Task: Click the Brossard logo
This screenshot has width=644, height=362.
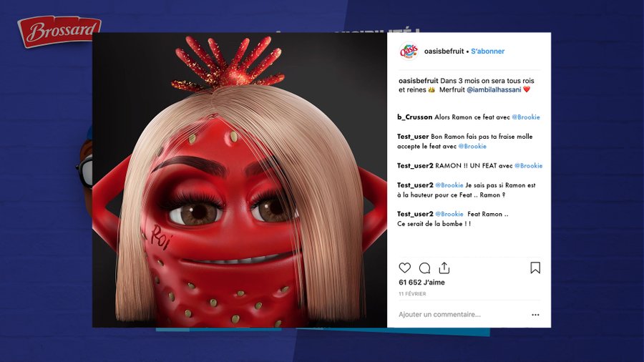Action: (59, 31)
